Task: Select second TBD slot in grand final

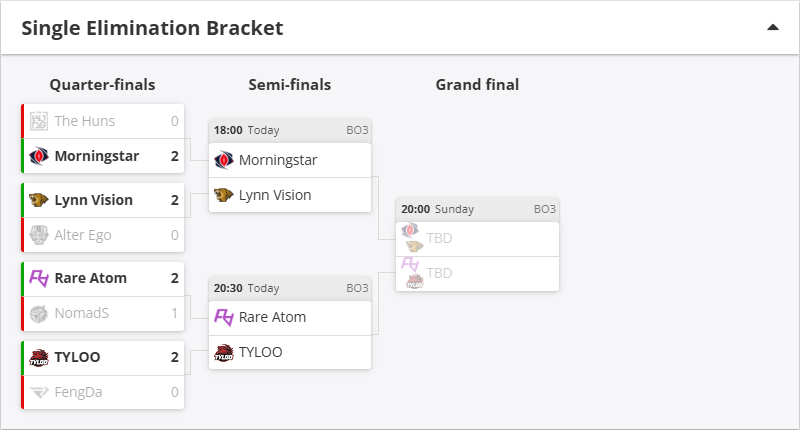Action: click(439, 273)
